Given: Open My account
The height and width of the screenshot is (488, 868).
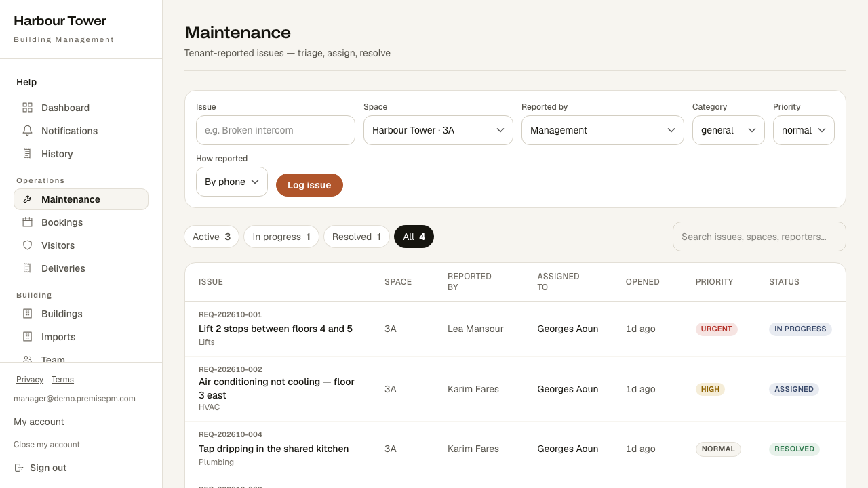Looking at the screenshot, I should [x=39, y=422].
